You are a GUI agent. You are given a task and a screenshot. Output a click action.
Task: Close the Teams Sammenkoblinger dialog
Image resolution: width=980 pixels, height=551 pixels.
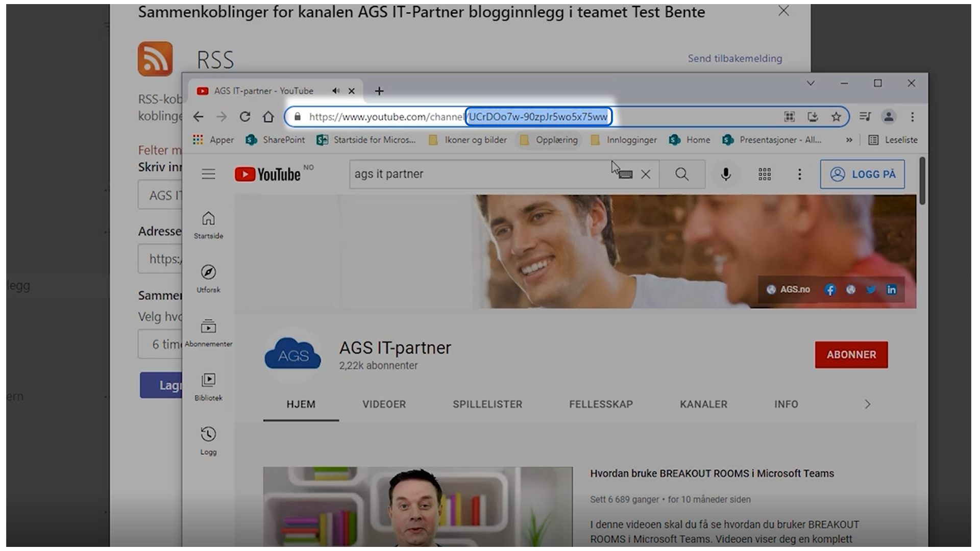pos(783,11)
